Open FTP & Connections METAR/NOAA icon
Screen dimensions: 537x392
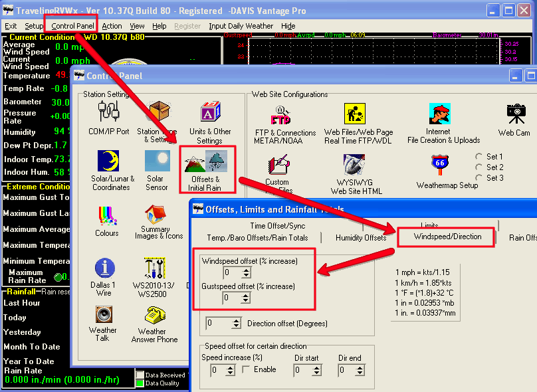(x=281, y=116)
